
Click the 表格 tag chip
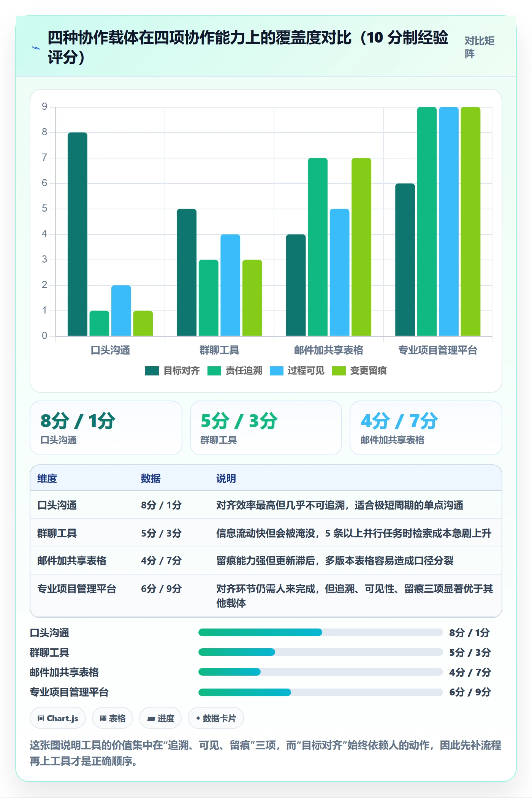click(x=112, y=718)
